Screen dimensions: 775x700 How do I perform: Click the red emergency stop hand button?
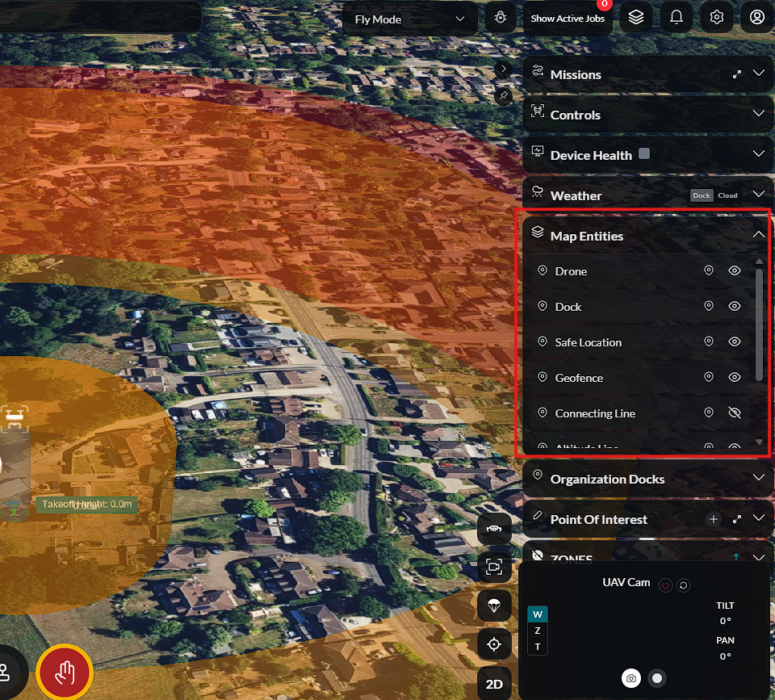tap(65, 672)
